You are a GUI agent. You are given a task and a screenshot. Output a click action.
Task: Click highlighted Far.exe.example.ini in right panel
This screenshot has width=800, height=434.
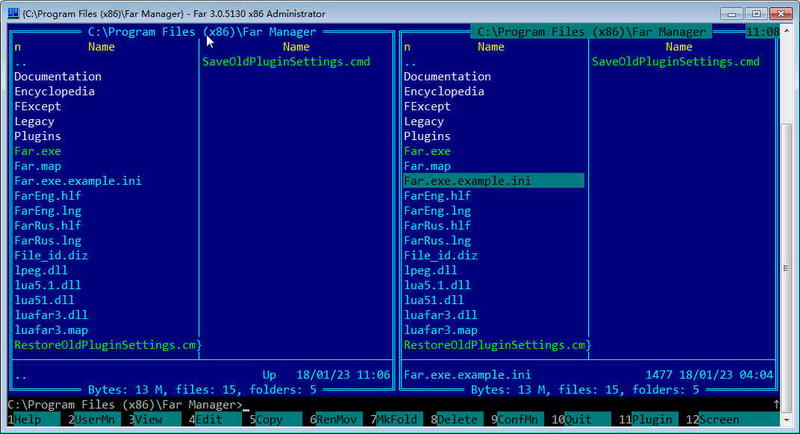(494, 181)
